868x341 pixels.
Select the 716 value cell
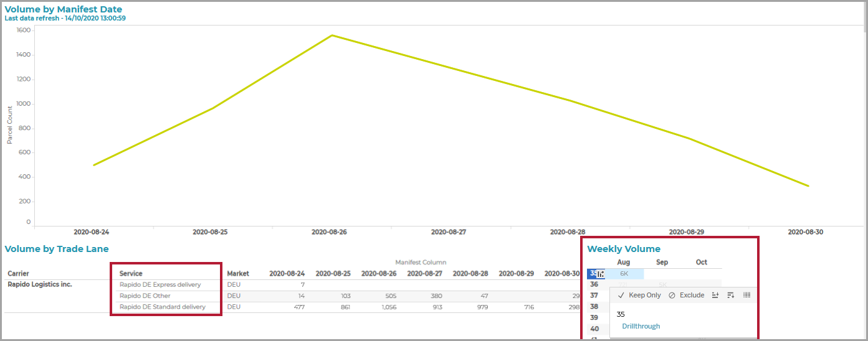[x=528, y=307]
